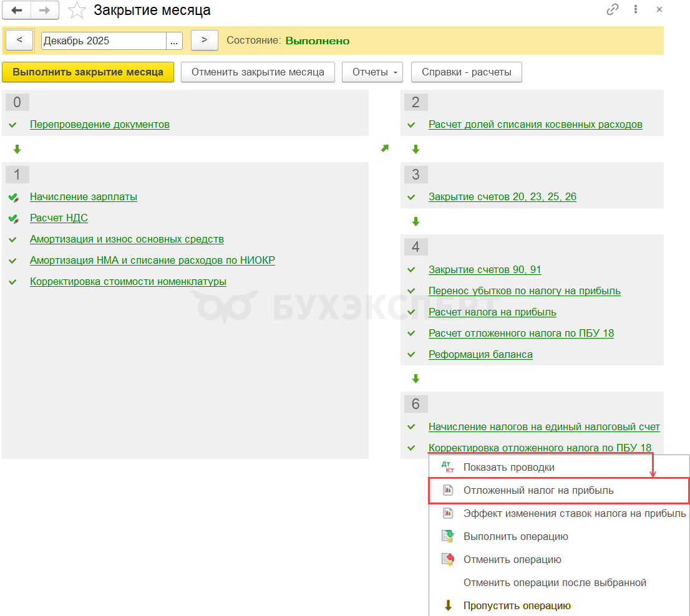Add page to favorites with star icon
690x616 pixels.
click(76, 11)
